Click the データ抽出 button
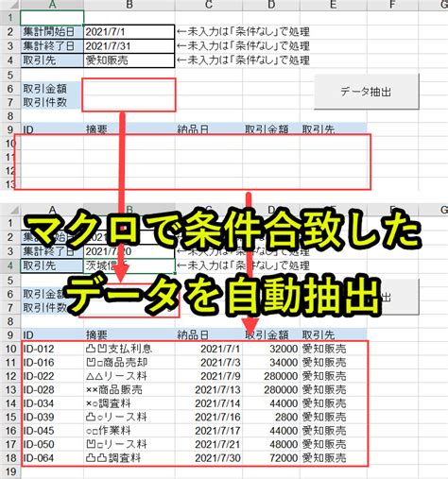The height and width of the screenshot is (479, 448). (x=367, y=92)
